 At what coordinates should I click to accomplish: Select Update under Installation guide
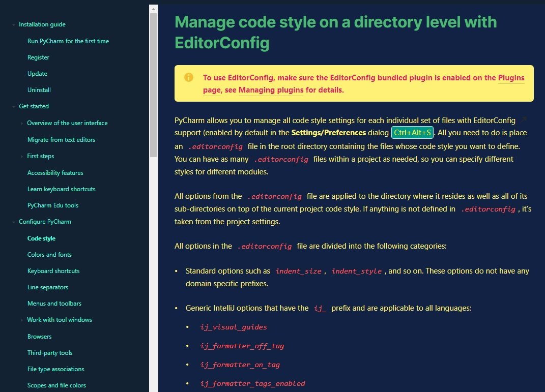tap(37, 73)
